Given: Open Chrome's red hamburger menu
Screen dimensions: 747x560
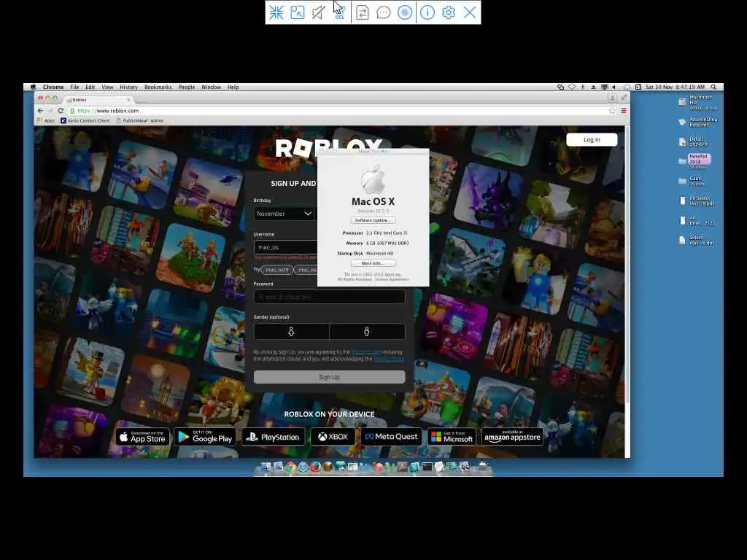Looking at the screenshot, I should [x=624, y=111].
